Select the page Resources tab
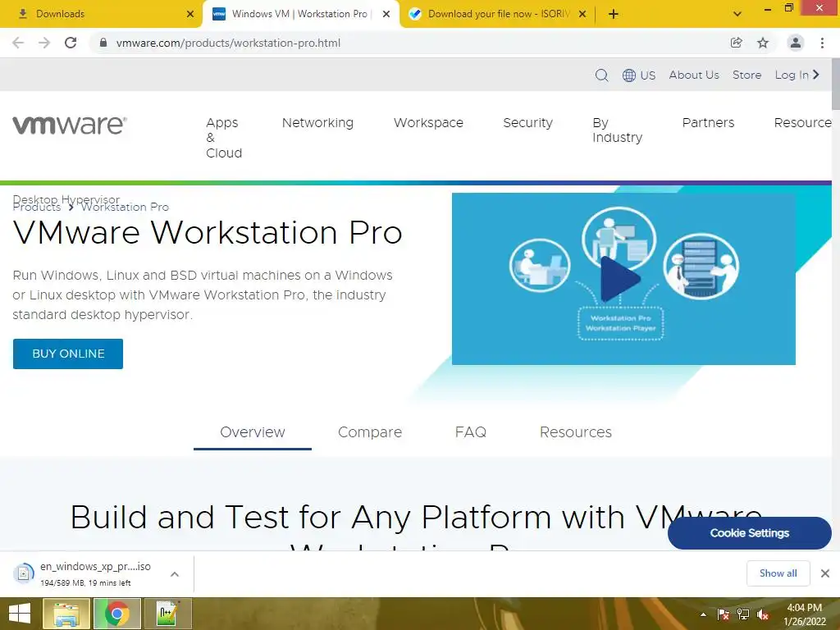 coord(575,431)
